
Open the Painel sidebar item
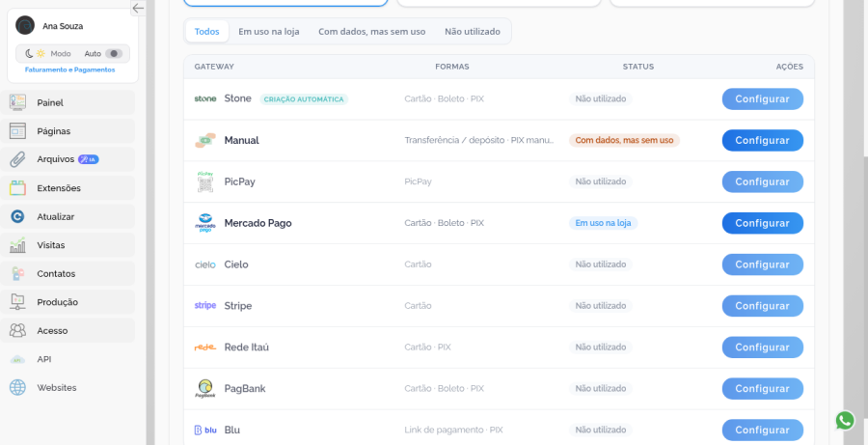coord(68,102)
